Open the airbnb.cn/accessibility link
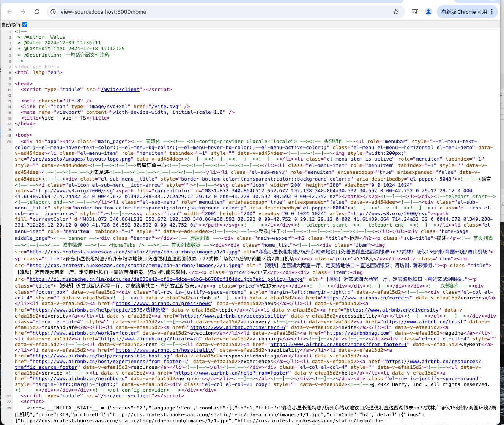 [x=233, y=316]
